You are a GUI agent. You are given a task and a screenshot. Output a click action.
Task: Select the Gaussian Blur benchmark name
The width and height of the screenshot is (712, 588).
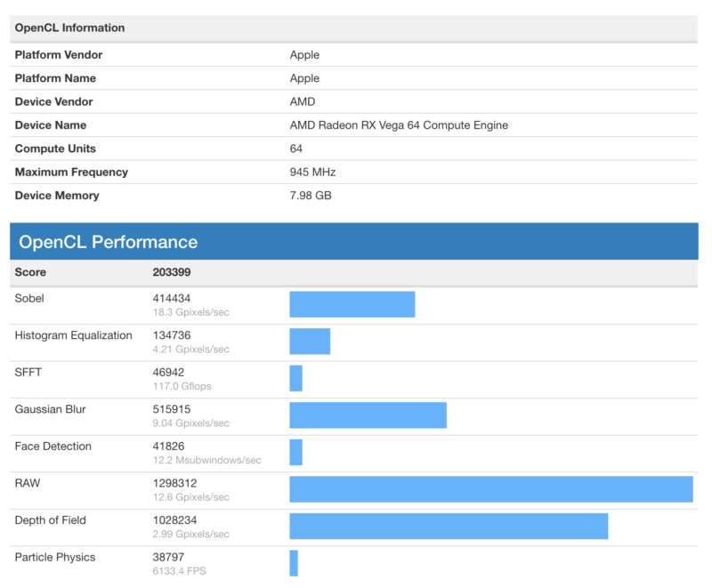[x=51, y=409]
